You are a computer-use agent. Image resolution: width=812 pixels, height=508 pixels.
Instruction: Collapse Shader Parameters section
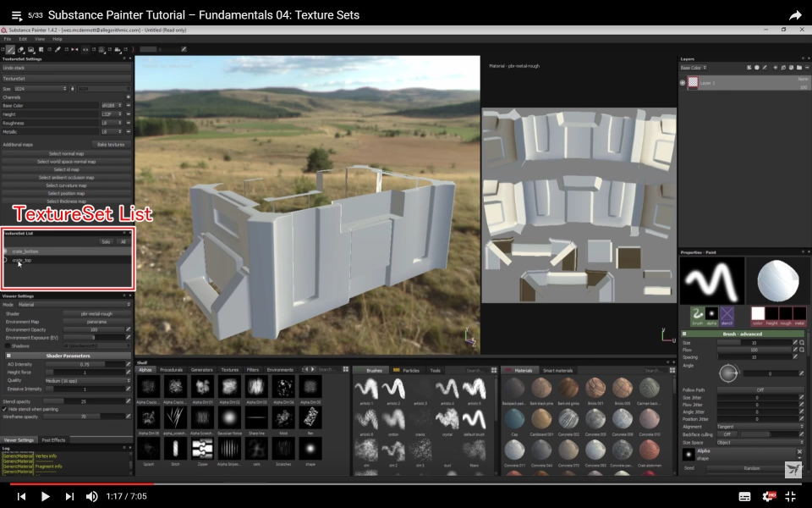click(8, 356)
